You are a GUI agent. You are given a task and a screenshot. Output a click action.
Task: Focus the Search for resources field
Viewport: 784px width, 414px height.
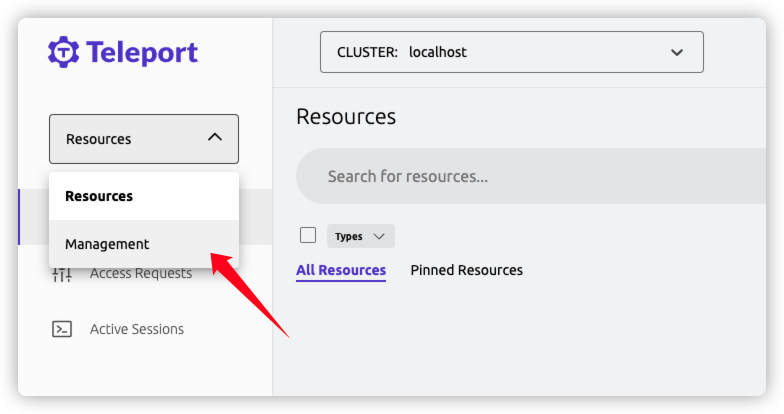point(531,176)
